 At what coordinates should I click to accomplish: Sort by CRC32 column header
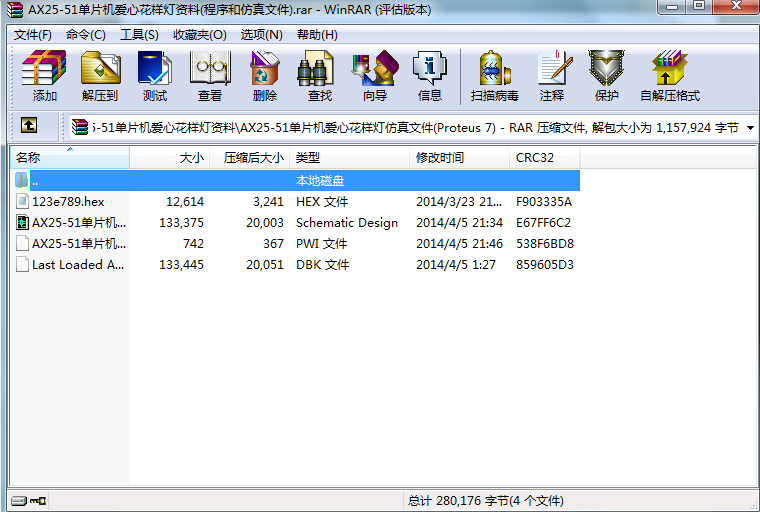(544, 158)
